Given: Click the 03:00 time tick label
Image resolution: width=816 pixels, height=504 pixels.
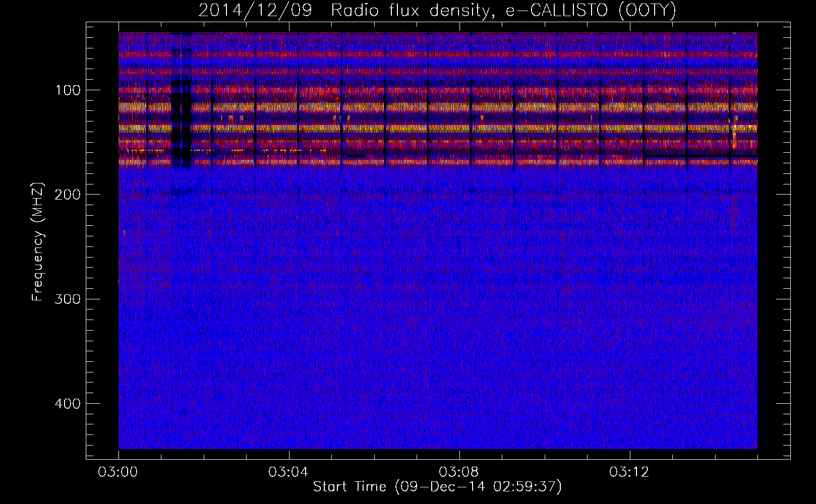Looking at the screenshot, I should coord(119,472).
